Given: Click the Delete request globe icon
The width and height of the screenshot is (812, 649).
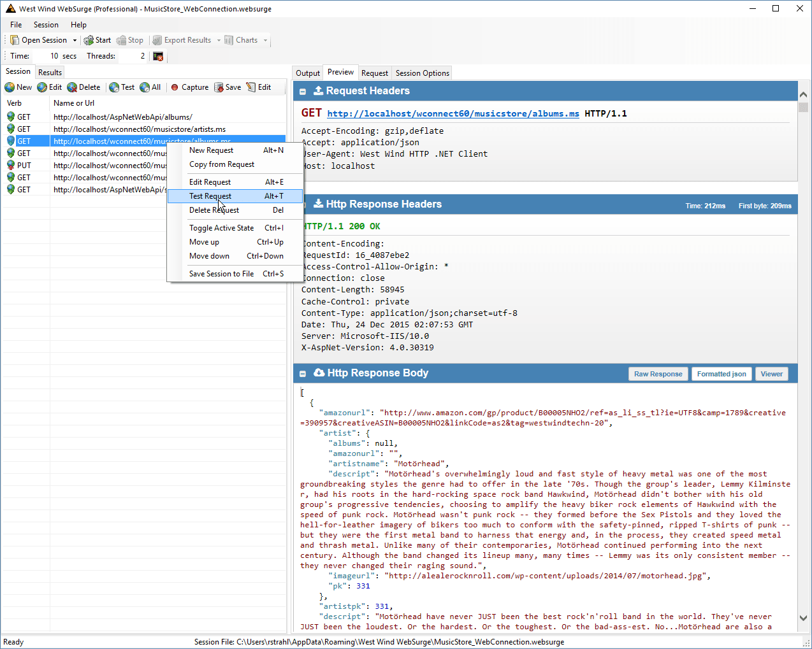Looking at the screenshot, I should (72, 87).
